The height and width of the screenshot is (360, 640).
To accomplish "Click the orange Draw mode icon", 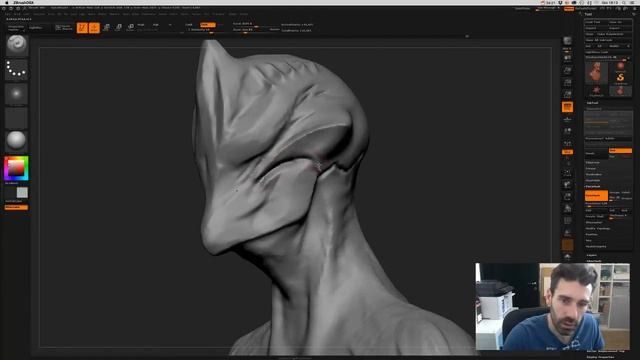I will 94,27.
